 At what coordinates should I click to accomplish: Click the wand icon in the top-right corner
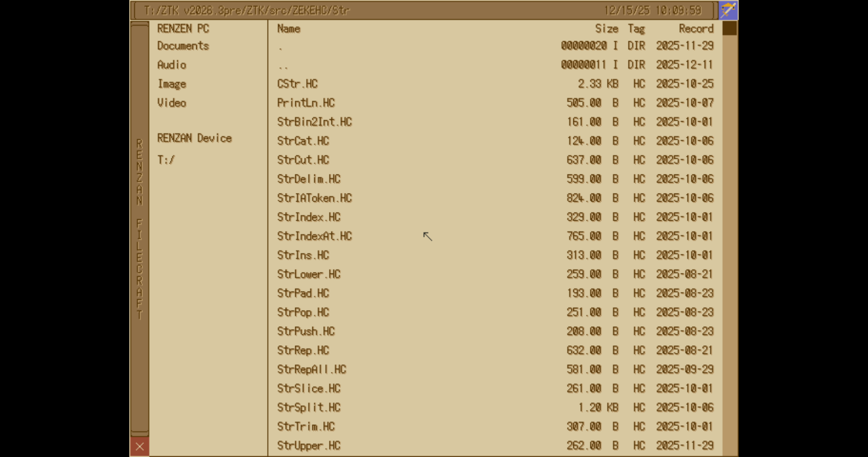[x=728, y=10]
